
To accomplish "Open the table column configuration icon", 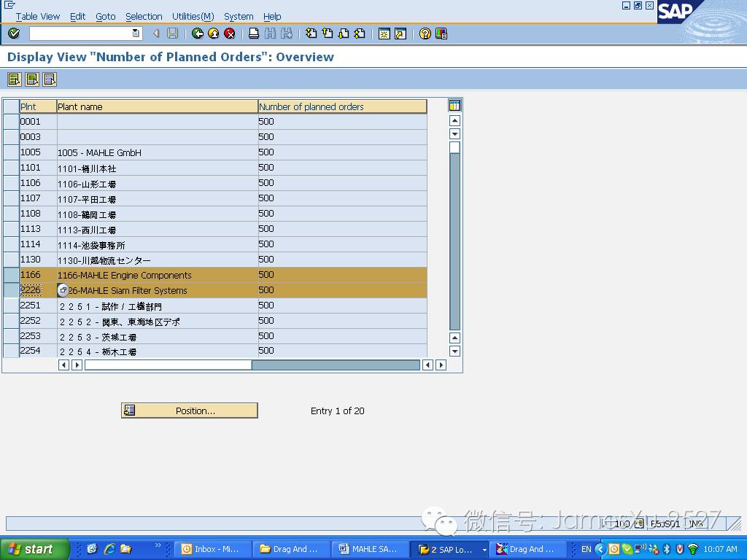I will click(454, 106).
